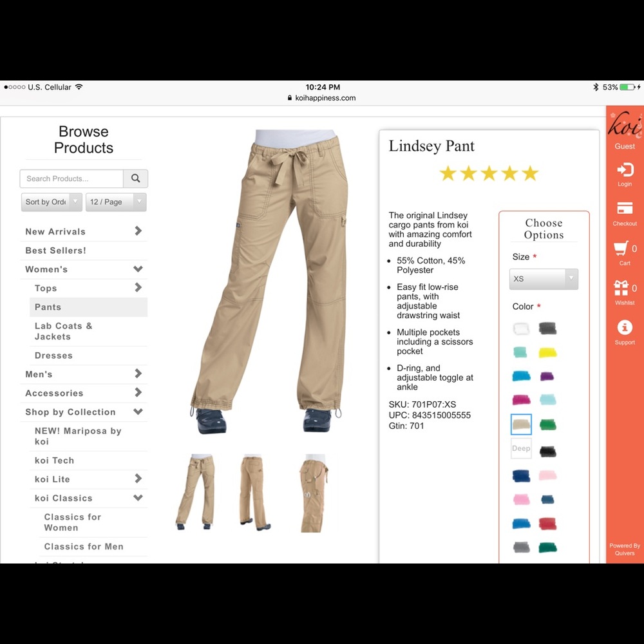Open the Wishlist gift icon

tap(621, 288)
